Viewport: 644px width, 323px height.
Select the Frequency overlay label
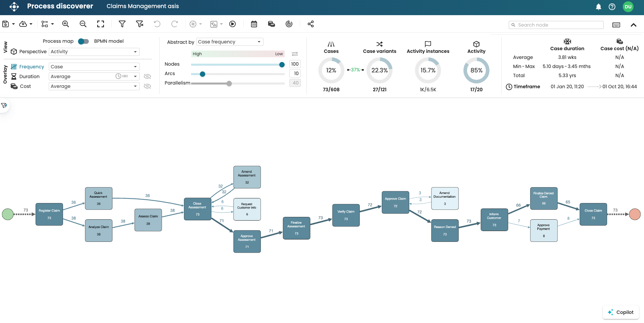click(32, 67)
